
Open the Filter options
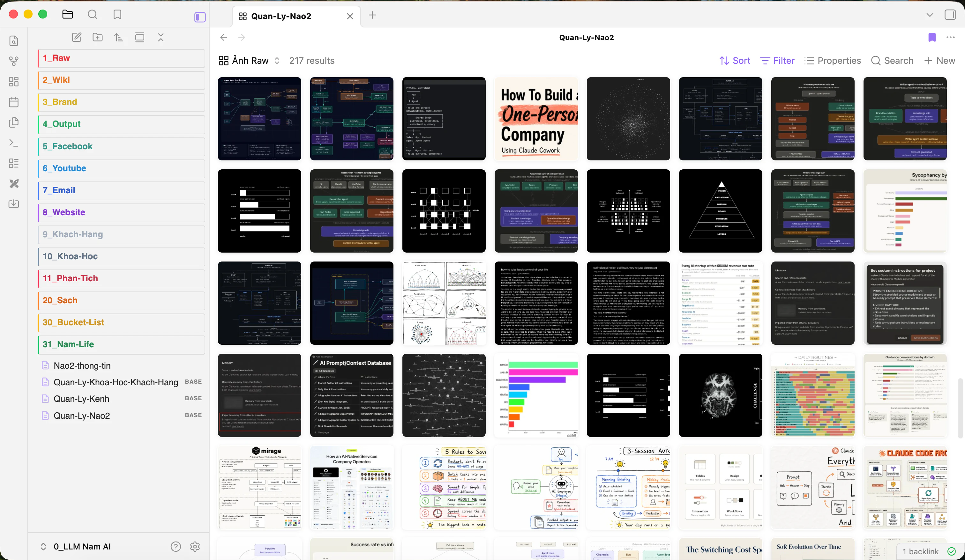pyautogui.click(x=777, y=61)
